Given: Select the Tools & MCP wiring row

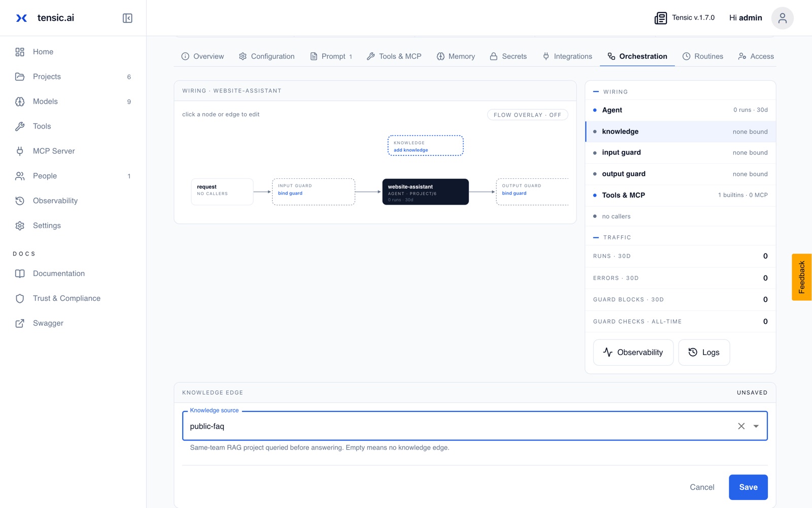Looking at the screenshot, I should pos(681,195).
